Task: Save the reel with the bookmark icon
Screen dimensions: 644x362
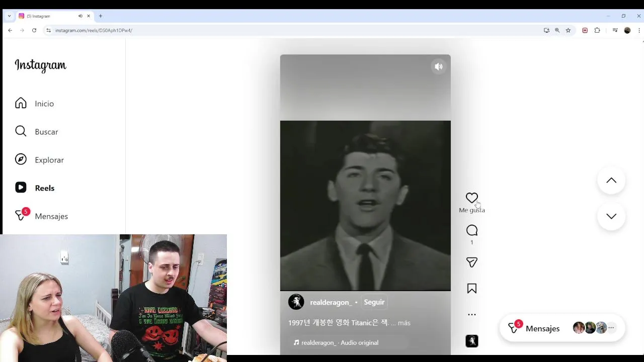Action: pyautogui.click(x=471, y=289)
